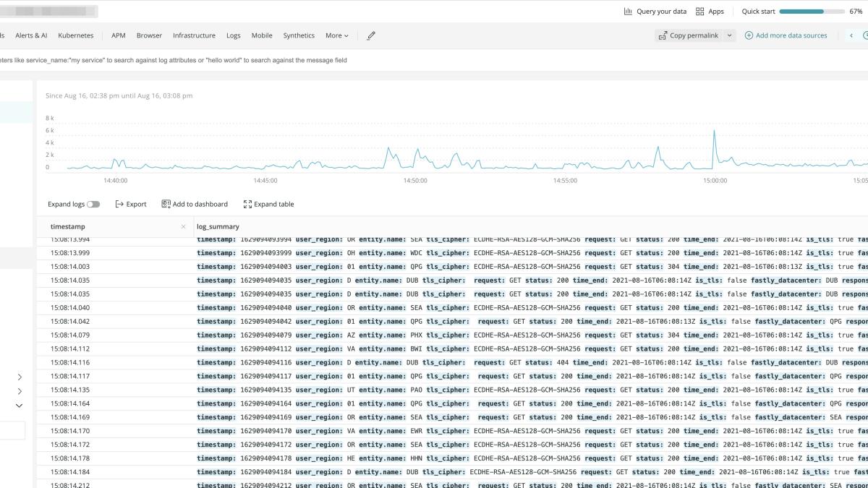Remove timestamp column with x icon
Screen dimensions: 868x488
coord(183,227)
